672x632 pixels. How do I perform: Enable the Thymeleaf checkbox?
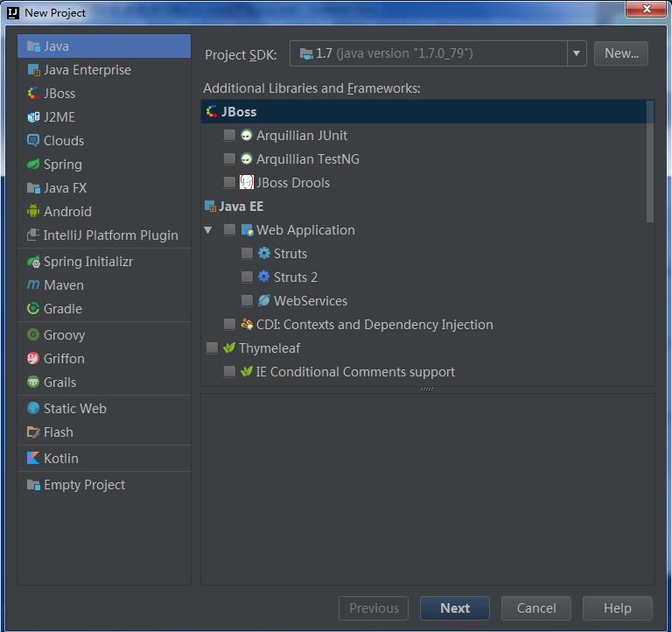pos(212,348)
